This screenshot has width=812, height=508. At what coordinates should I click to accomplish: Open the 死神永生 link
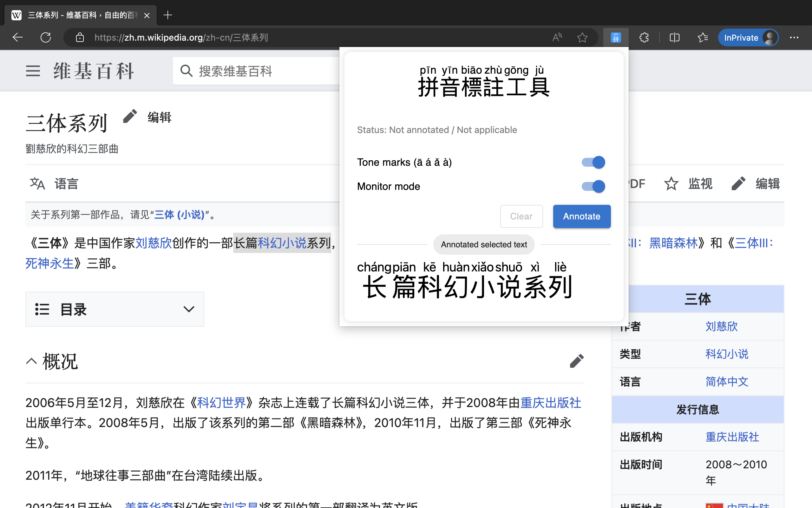(x=50, y=264)
